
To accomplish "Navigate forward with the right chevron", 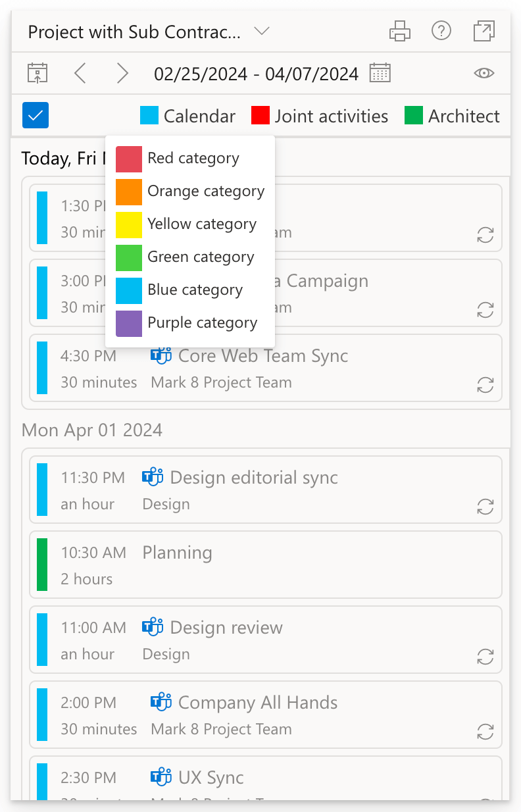I will [122, 73].
